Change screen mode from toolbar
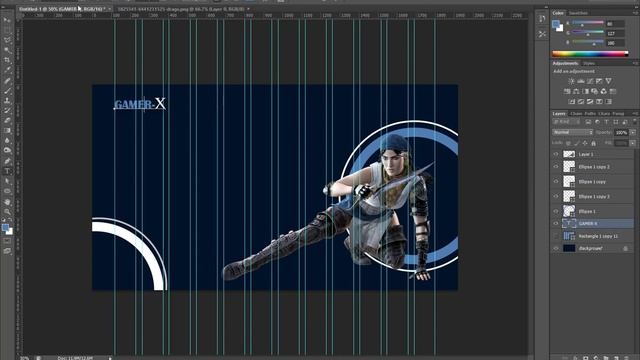This screenshot has height=360, width=640. (x=7, y=251)
